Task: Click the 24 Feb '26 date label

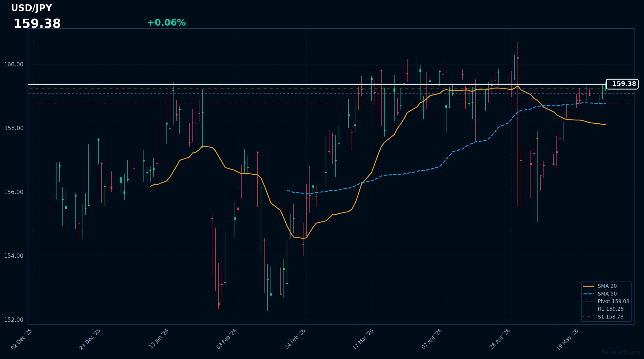Action: tap(295, 339)
